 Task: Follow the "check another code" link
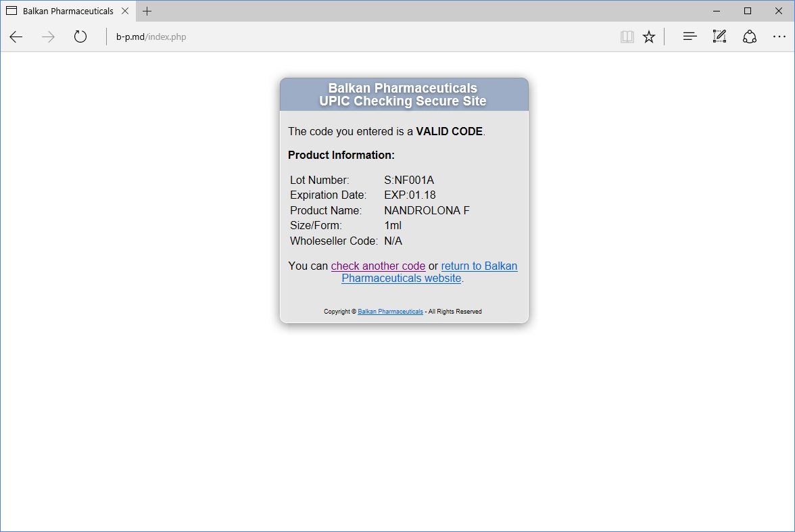378,266
